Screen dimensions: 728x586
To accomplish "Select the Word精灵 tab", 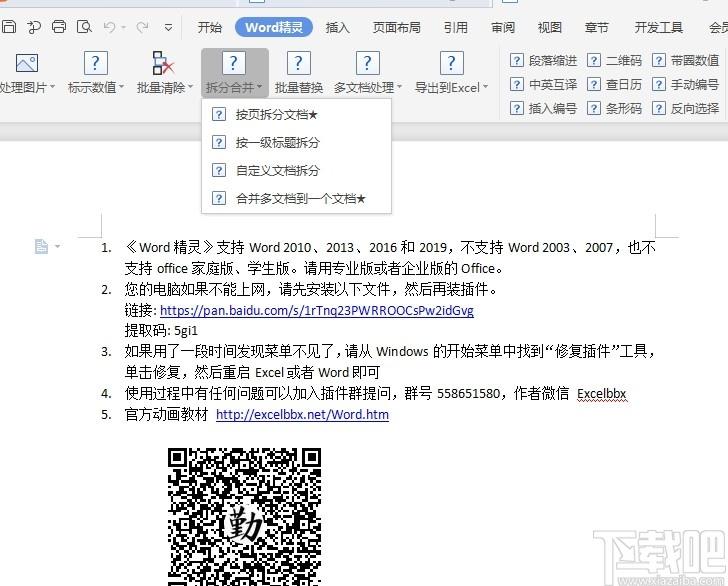I will pyautogui.click(x=274, y=27).
